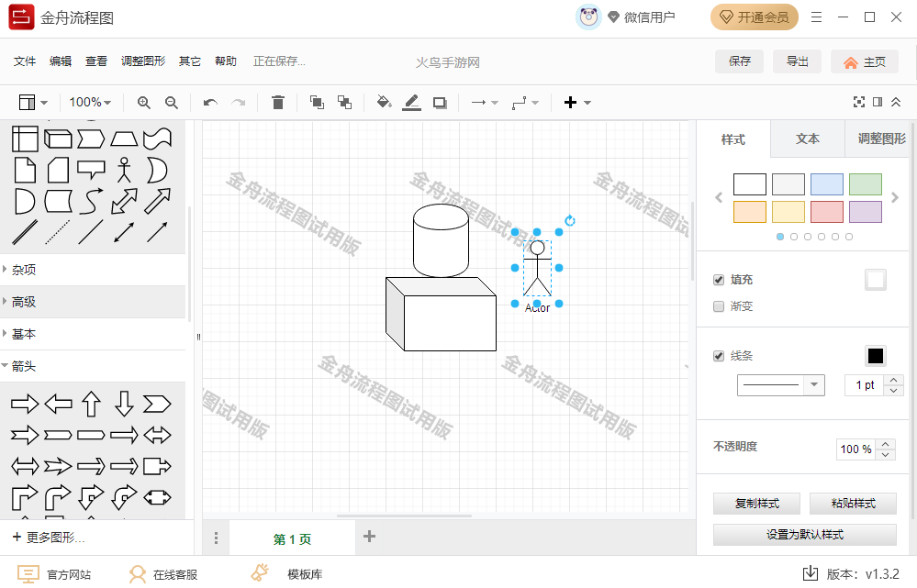Select the left arrow shape

tap(58, 404)
